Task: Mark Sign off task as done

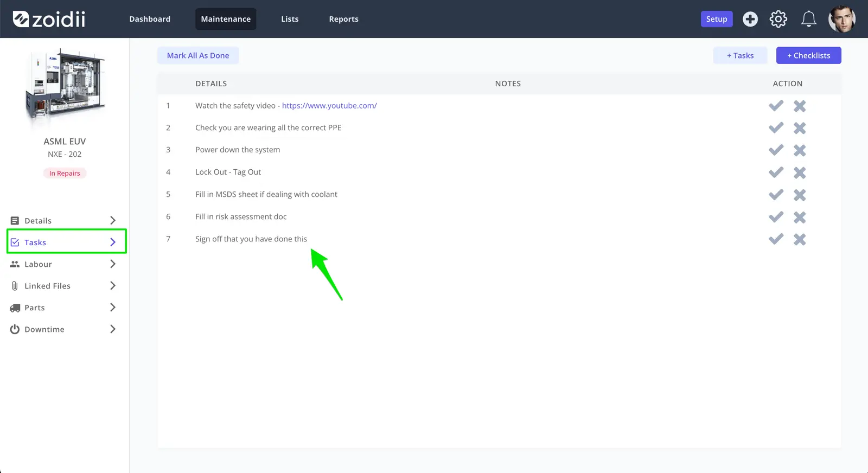Action: 776,239
